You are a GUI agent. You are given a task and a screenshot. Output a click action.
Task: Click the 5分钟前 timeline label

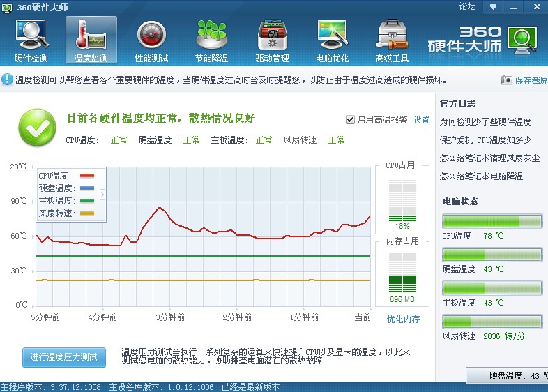[x=45, y=317]
